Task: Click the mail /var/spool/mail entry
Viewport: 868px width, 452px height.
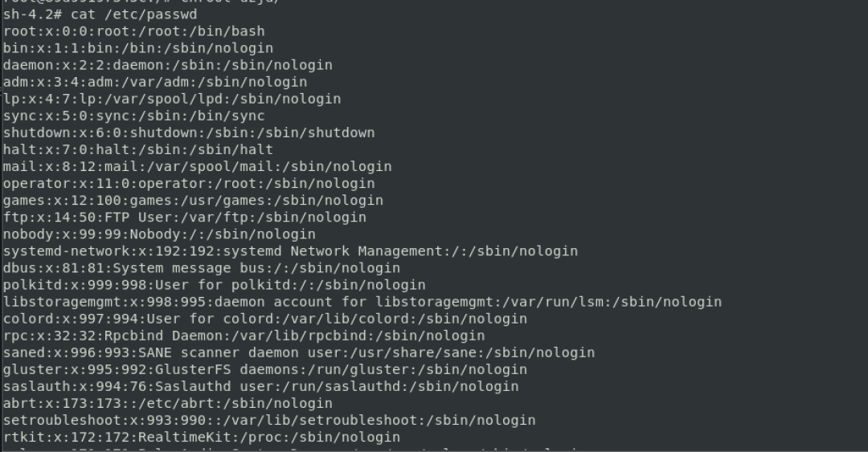Action: 198,166
